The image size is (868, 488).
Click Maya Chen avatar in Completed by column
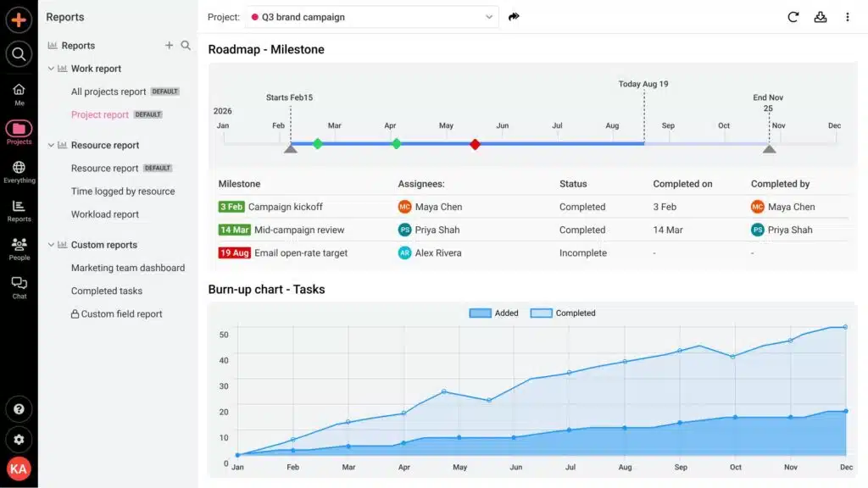coord(757,207)
